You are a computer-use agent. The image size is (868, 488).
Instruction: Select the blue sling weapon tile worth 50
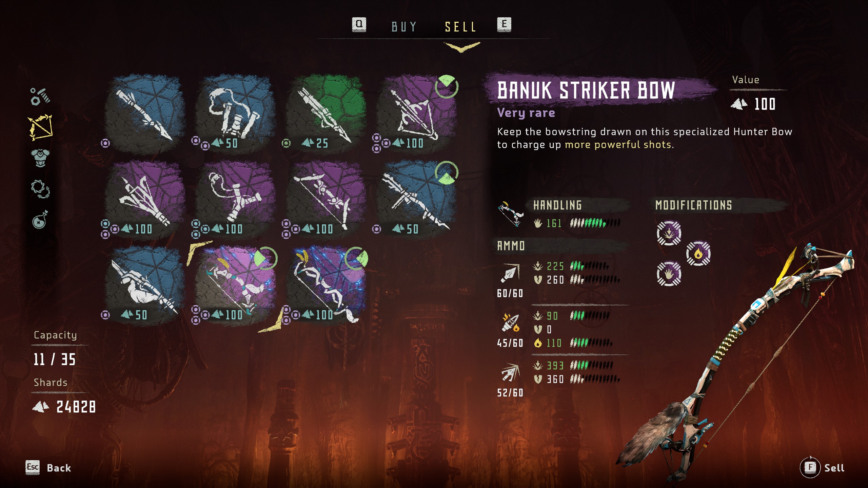coord(235,114)
